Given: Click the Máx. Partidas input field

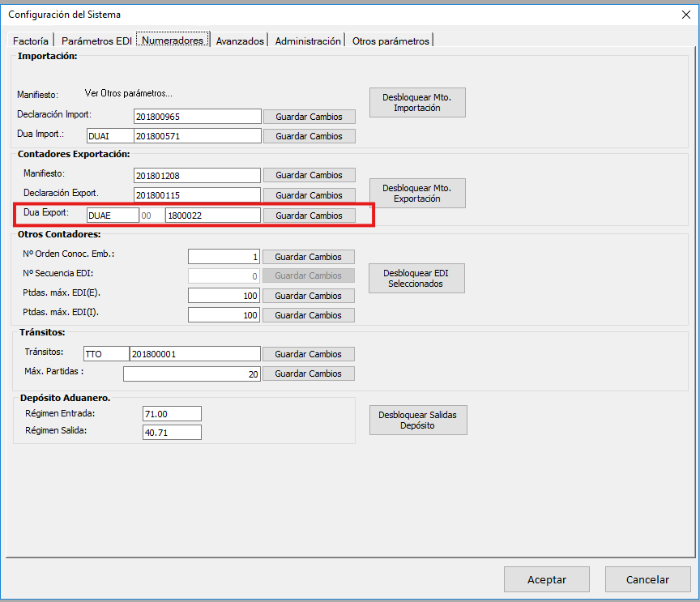Looking at the screenshot, I should click(x=191, y=374).
